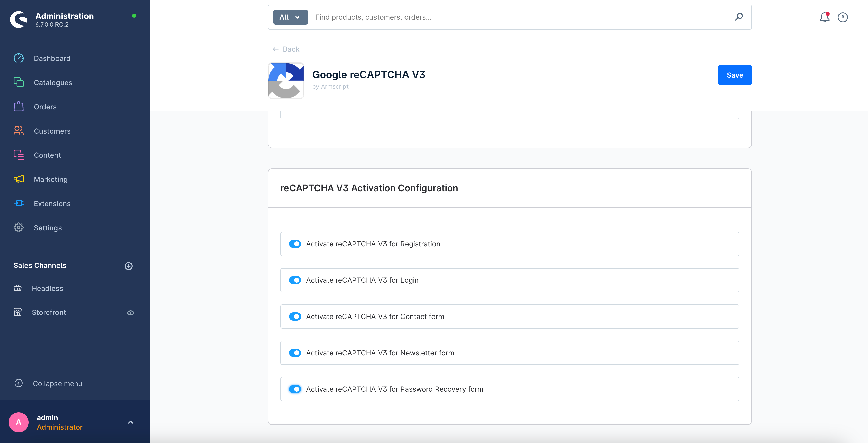868x443 pixels.
Task: Click the Shopware logo icon
Action: pos(18,19)
